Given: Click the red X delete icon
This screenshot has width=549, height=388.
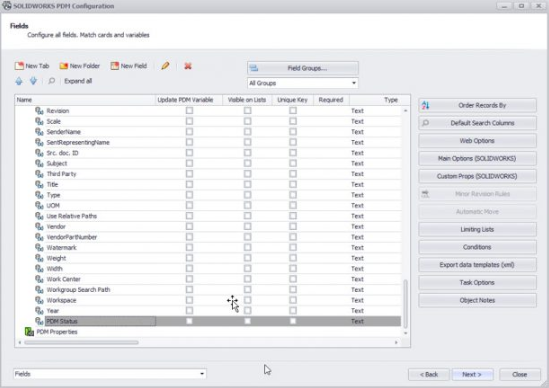Looking at the screenshot, I should [x=188, y=66].
